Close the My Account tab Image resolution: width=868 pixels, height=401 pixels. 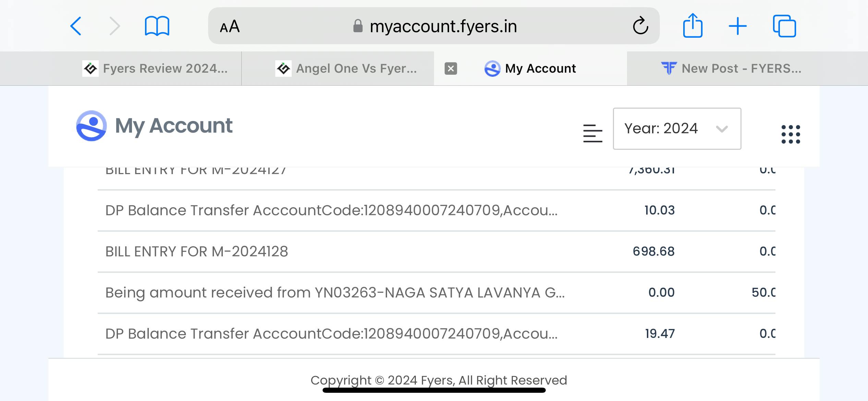(451, 69)
